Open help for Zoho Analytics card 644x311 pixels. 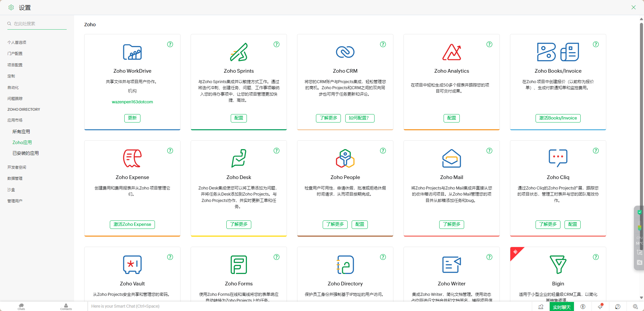pyautogui.click(x=489, y=44)
